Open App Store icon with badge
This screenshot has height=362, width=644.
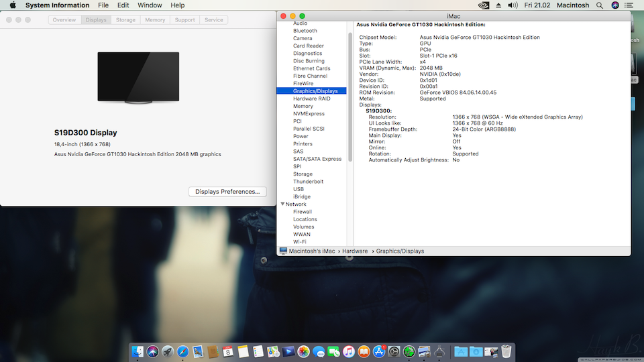[379, 352]
